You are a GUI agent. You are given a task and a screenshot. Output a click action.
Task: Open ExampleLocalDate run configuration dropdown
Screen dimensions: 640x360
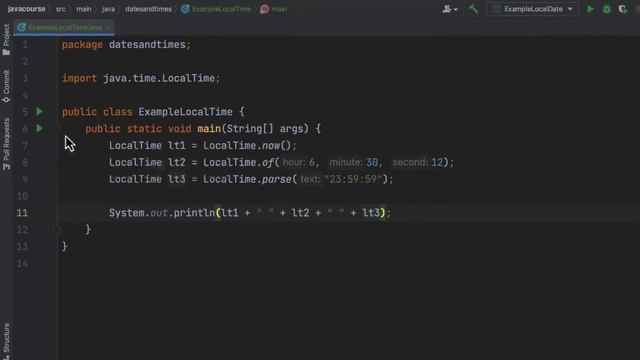[532, 9]
